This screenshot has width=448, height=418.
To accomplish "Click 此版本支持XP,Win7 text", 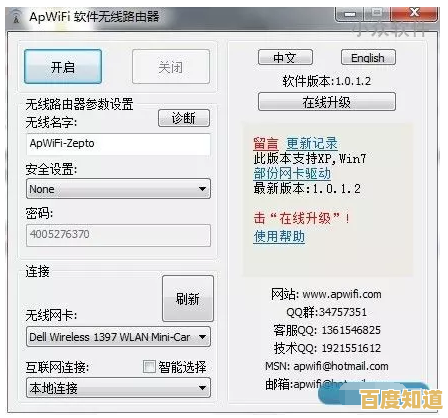I will tap(310, 158).
